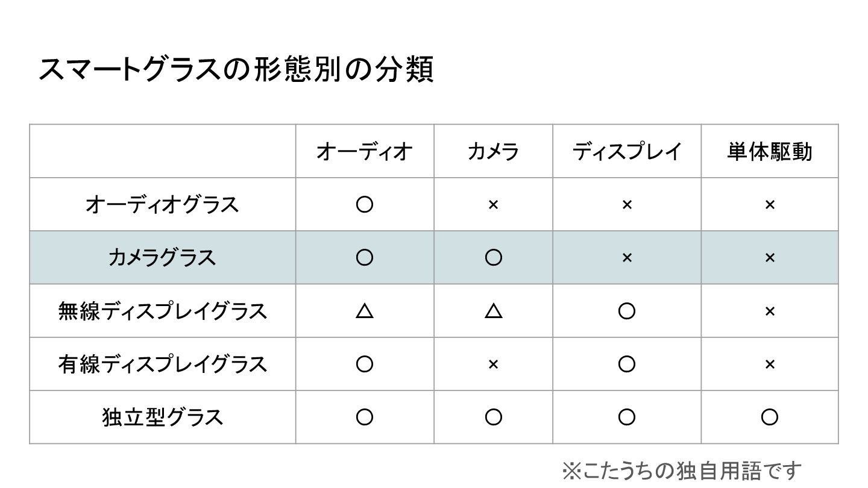Click the empty top-left table header cell
This screenshot has height=488, width=868.
(x=162, y=151)
